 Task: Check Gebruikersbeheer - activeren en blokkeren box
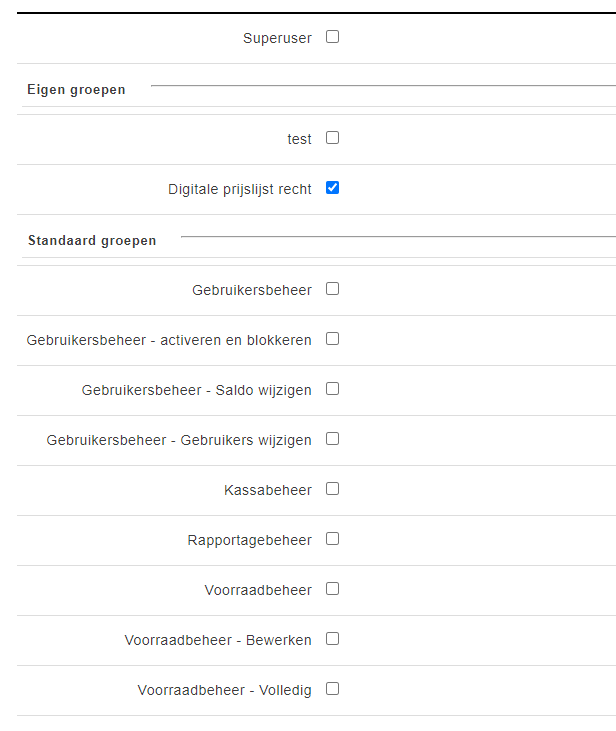click(x=333, y=339)
